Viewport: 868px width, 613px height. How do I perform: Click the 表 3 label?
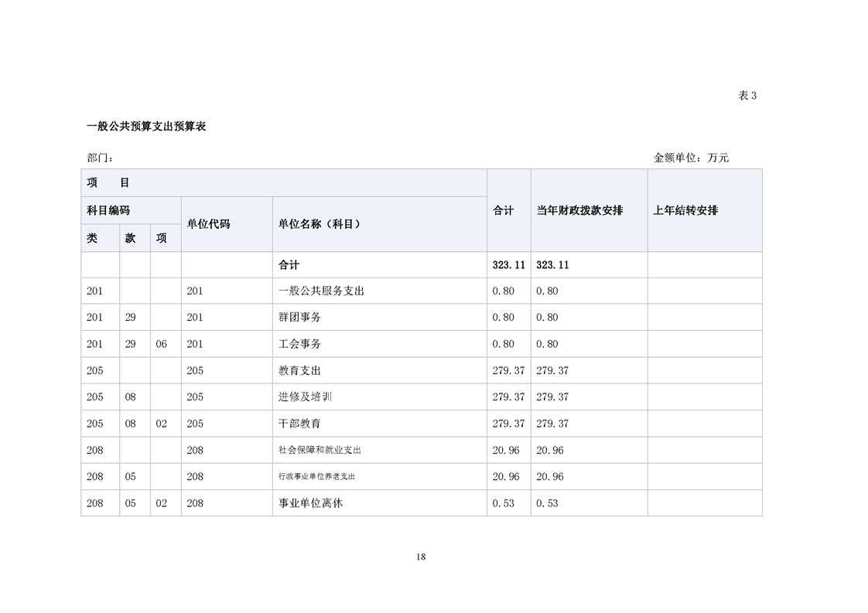(747, 96)
